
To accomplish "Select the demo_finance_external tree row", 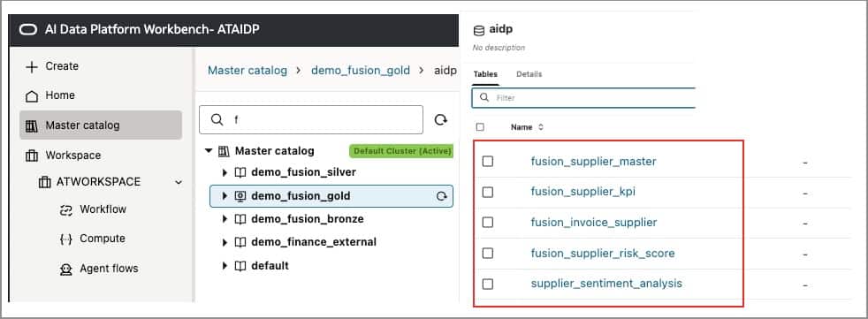I will [x=331, y=243].
